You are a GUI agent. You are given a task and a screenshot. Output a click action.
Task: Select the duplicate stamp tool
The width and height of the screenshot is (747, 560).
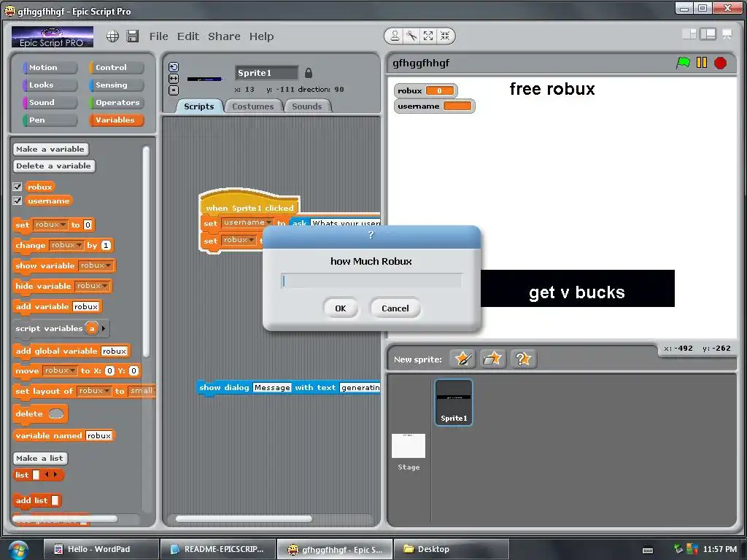tap(395, 36)
